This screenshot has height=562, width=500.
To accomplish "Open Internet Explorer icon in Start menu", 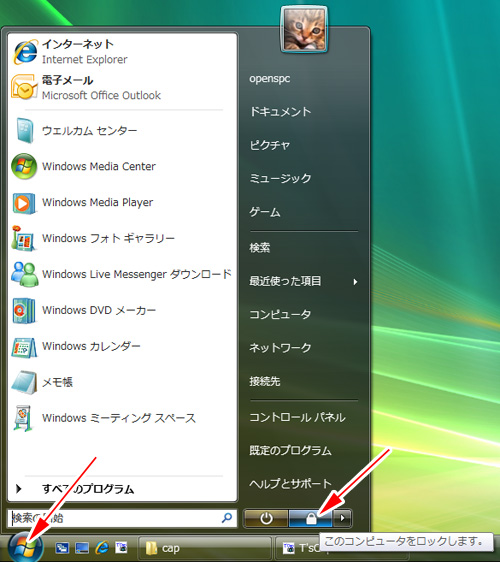I will [x=24, y=52].
